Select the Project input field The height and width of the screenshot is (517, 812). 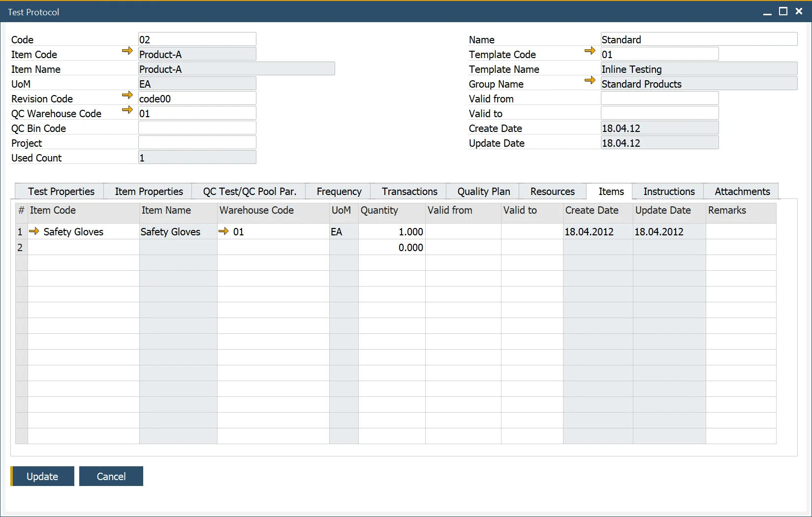[197, 143]
